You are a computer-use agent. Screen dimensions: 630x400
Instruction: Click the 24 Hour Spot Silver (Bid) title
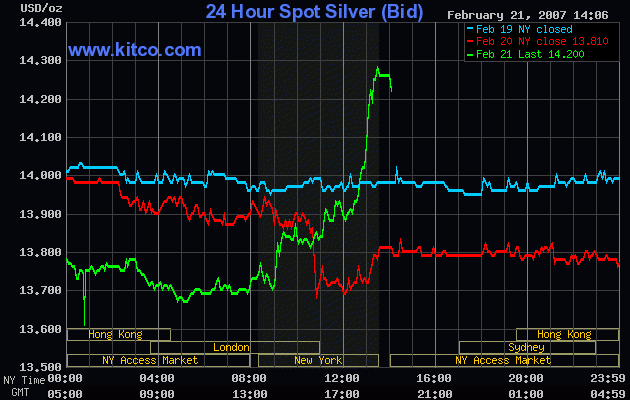click(x=314, y=12)
